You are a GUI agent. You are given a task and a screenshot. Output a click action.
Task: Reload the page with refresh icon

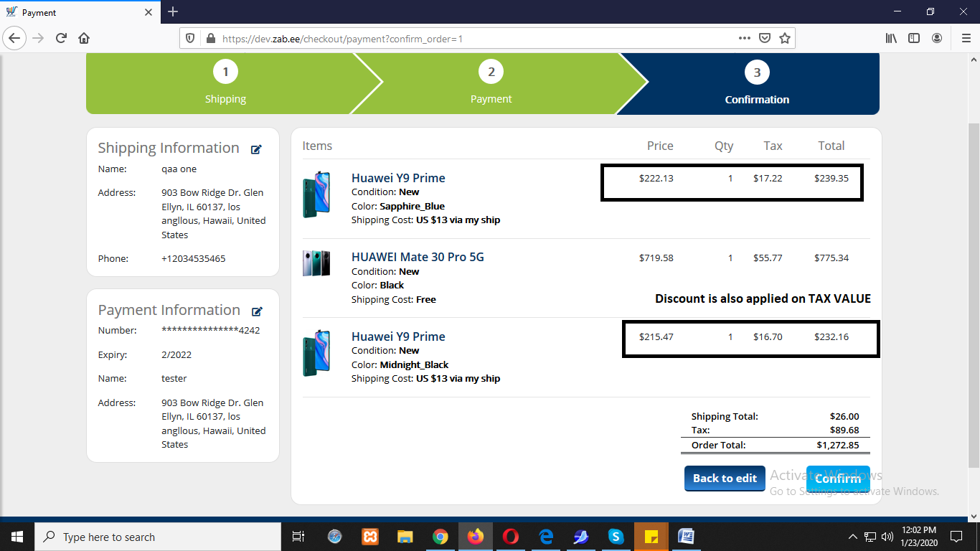click(x=62, y=38)
